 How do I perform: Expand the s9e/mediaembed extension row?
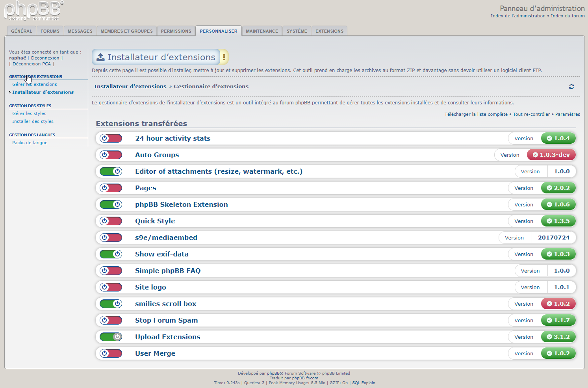(x=166, y=238)
